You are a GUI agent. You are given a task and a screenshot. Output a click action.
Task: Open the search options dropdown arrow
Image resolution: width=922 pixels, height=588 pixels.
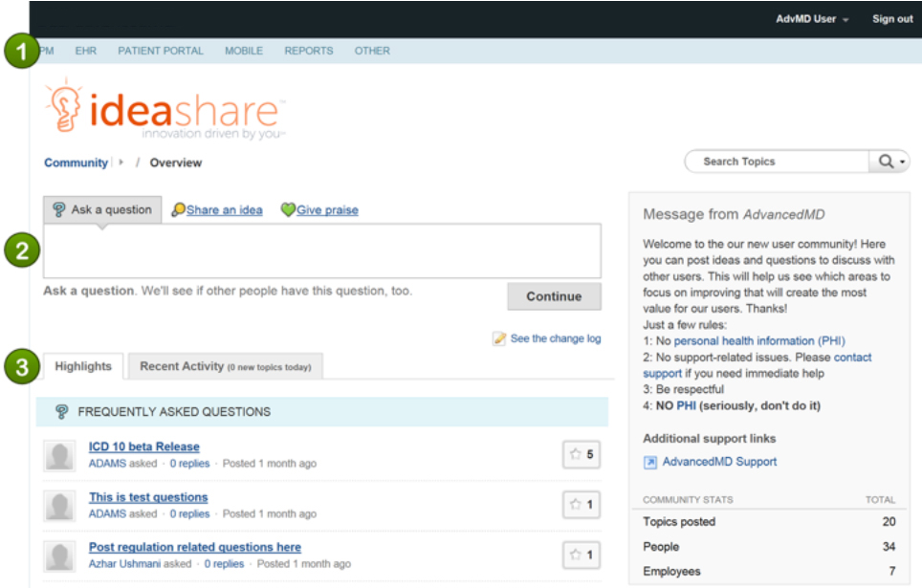(x=902, y=162)
